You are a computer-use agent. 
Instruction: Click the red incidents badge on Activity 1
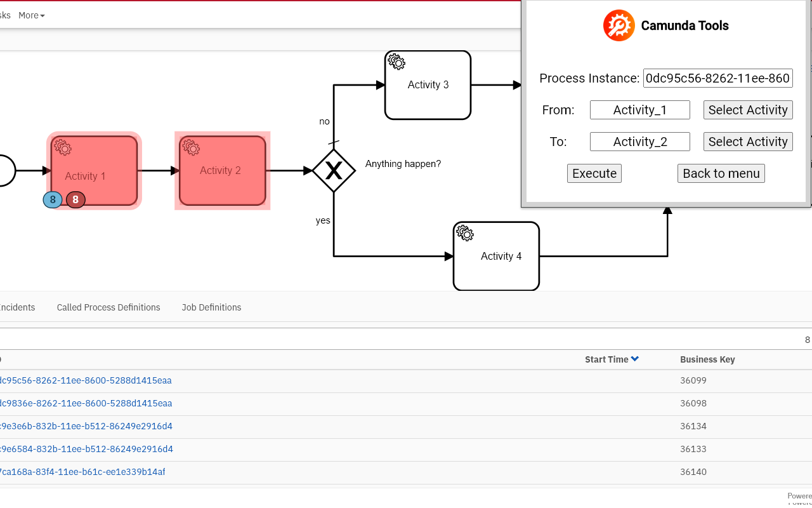click(x=75, y=200)
